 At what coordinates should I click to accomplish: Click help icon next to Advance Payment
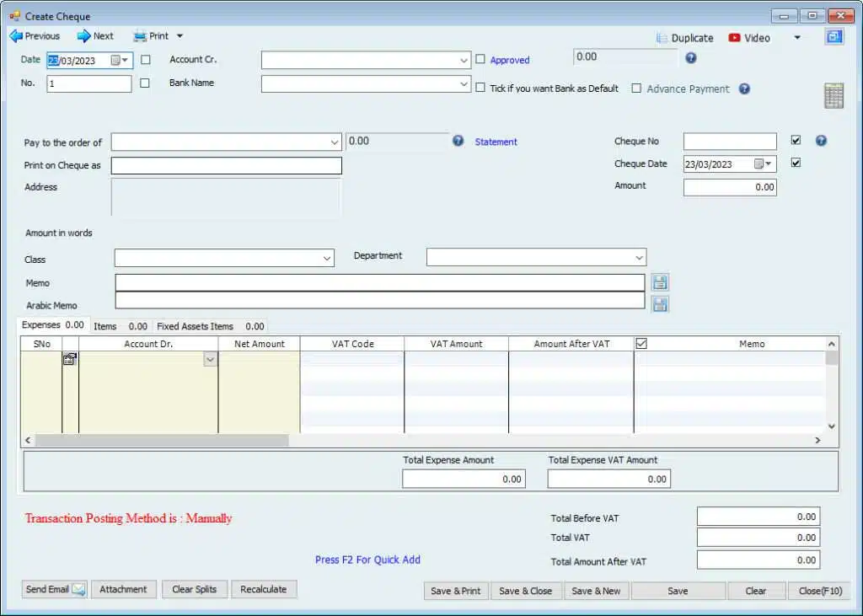click(744, 88)
